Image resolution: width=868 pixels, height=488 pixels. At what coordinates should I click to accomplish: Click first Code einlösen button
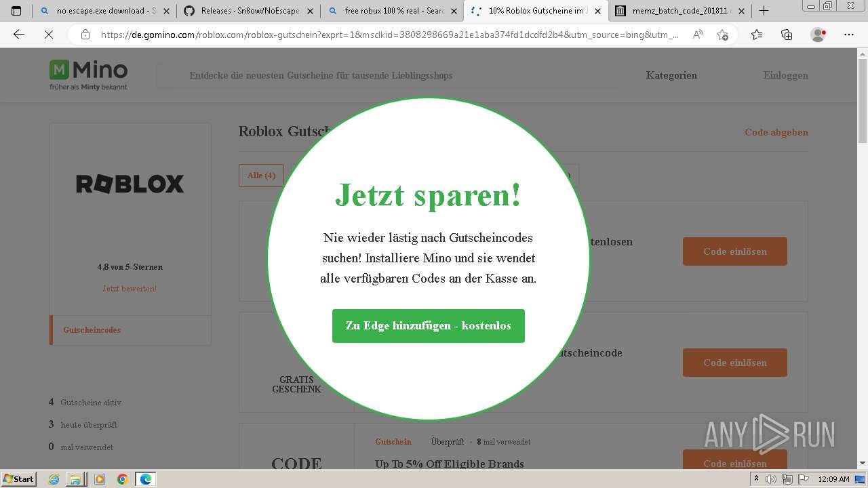[735, 251]
